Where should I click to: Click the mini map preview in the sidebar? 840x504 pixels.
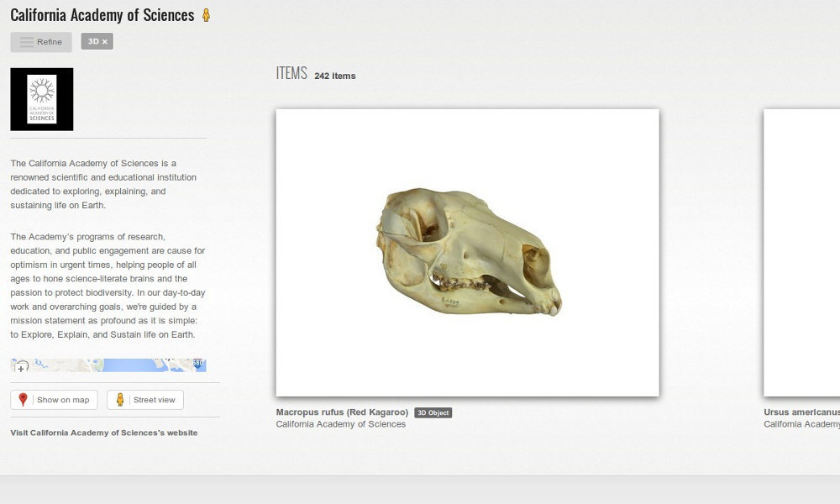coord(108,365)
